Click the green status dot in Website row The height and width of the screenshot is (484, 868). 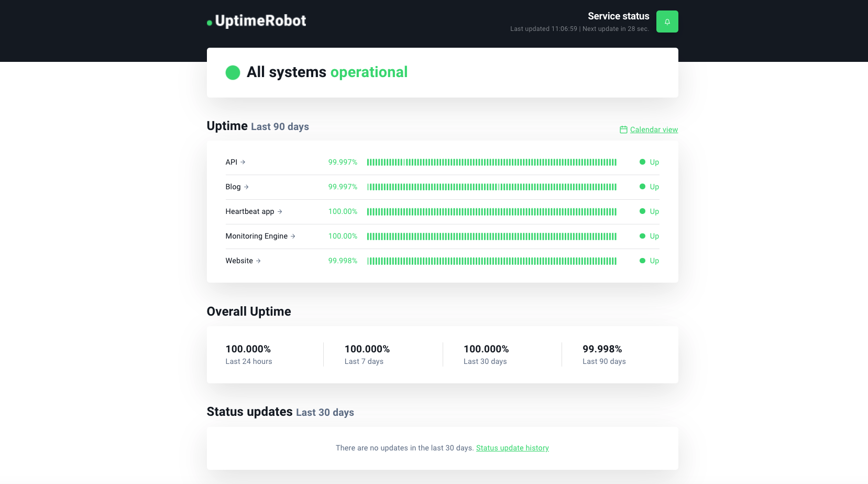click(642, 261)
